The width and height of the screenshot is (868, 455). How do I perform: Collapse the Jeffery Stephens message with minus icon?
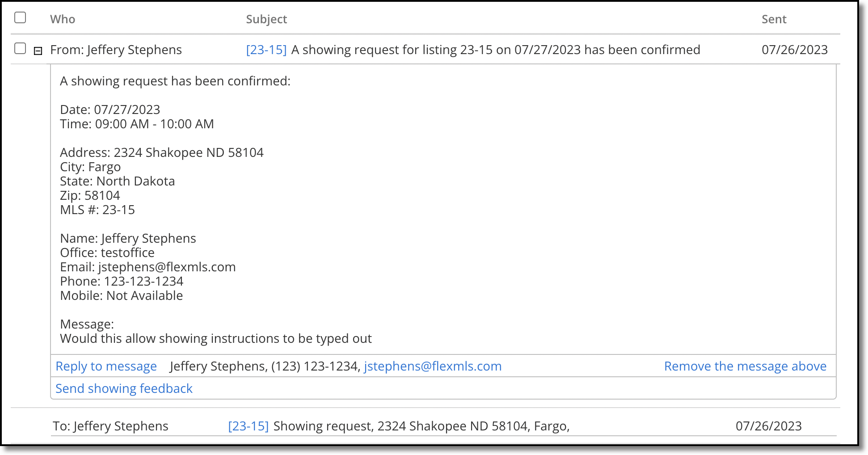[x=38, y=51]
